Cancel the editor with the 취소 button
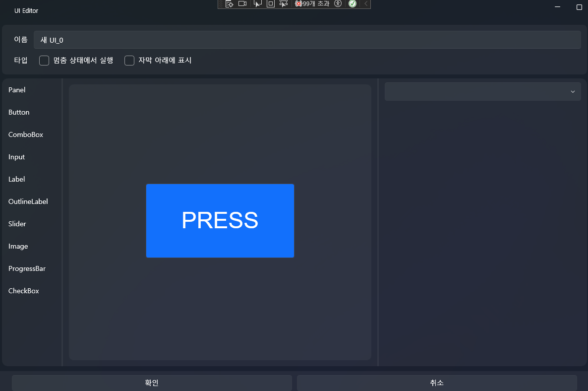 (436, 383)
